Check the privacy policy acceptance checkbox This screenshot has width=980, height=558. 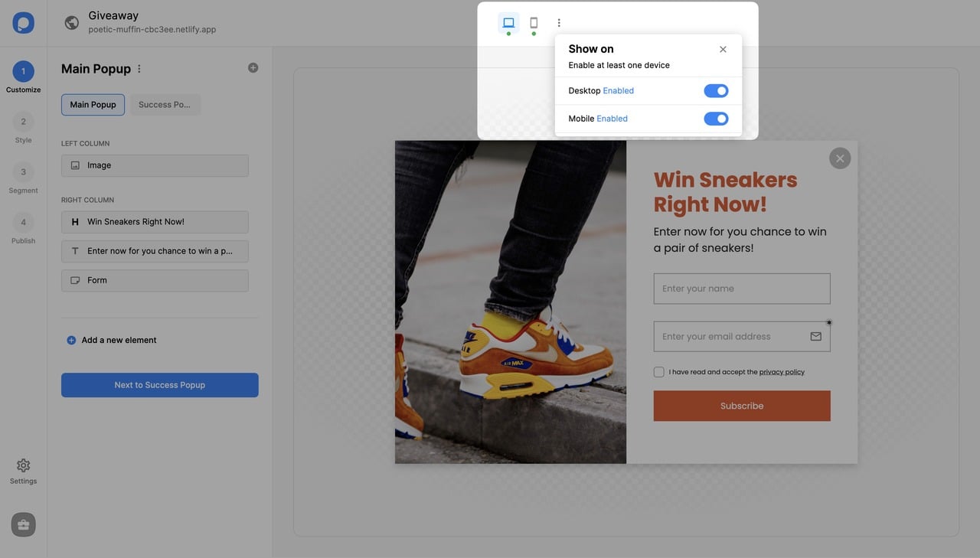(x=658, y=371)
